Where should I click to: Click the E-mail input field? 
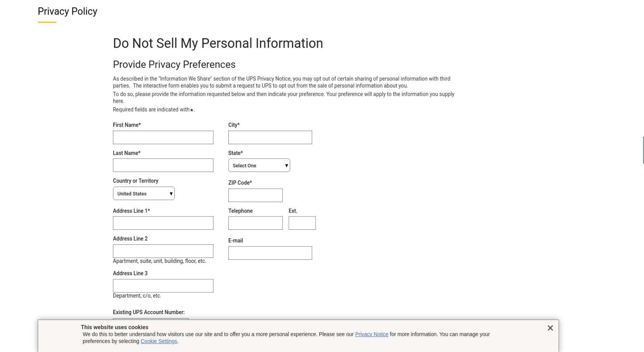coord(270,253)
